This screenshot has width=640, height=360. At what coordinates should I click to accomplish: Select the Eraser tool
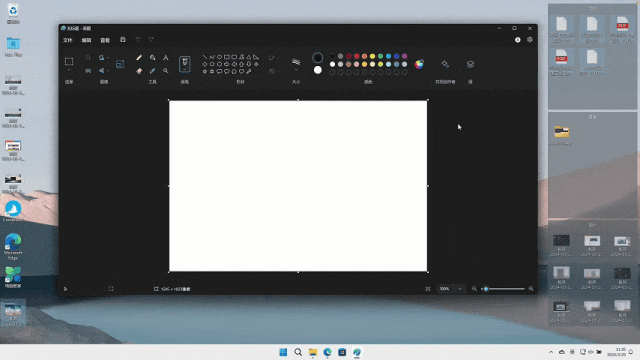click(x=139, y=71)
